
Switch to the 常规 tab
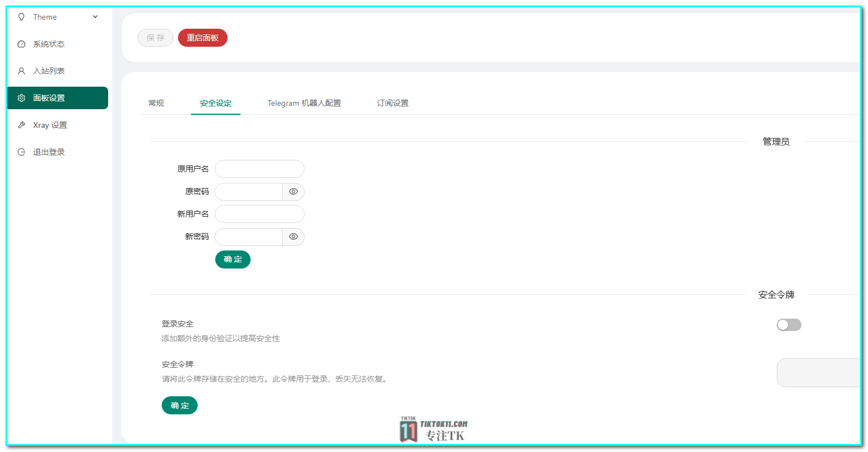click(156, 103)
